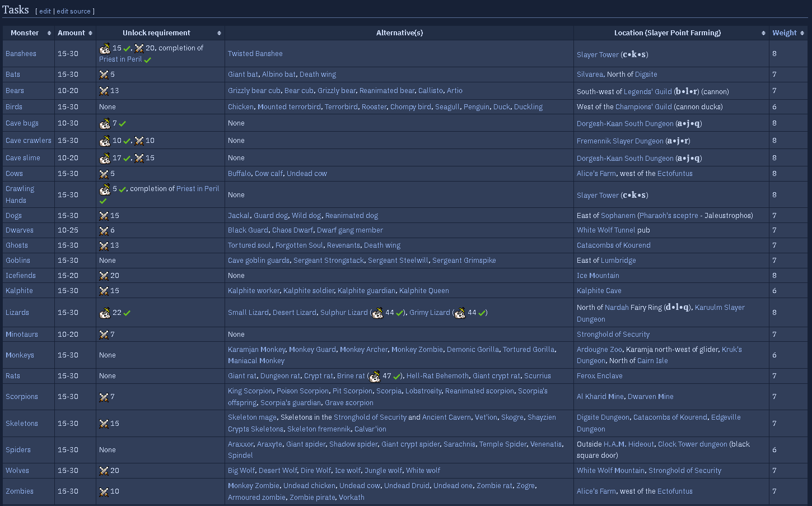The width and height of the screenshot is (812, 506).
Task: Open Priest in Peril link in Banshees row
Action: coord(120,59)
